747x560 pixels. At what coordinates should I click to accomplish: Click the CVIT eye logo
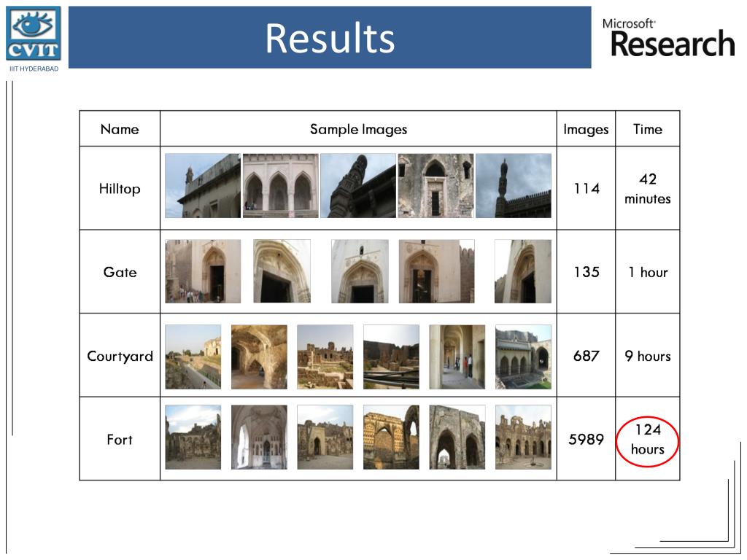click(x=34, y=33)
